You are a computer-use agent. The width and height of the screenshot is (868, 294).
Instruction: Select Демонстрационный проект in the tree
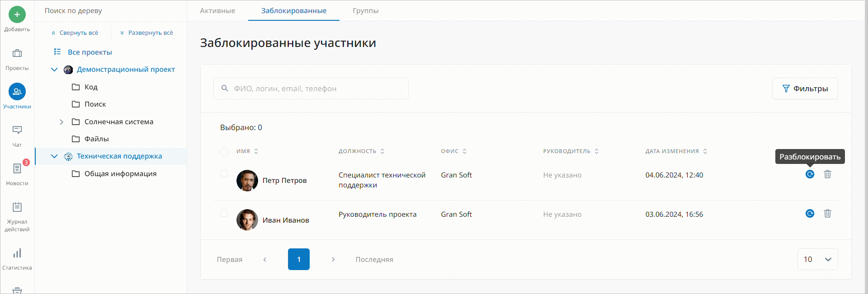[x=126, y=70]
